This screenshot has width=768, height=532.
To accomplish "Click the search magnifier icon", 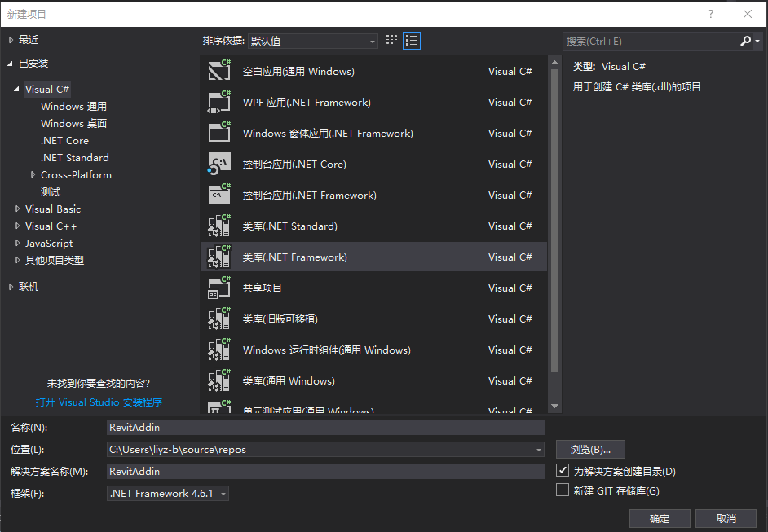I will pyautogui.click(x=745, y=41).
